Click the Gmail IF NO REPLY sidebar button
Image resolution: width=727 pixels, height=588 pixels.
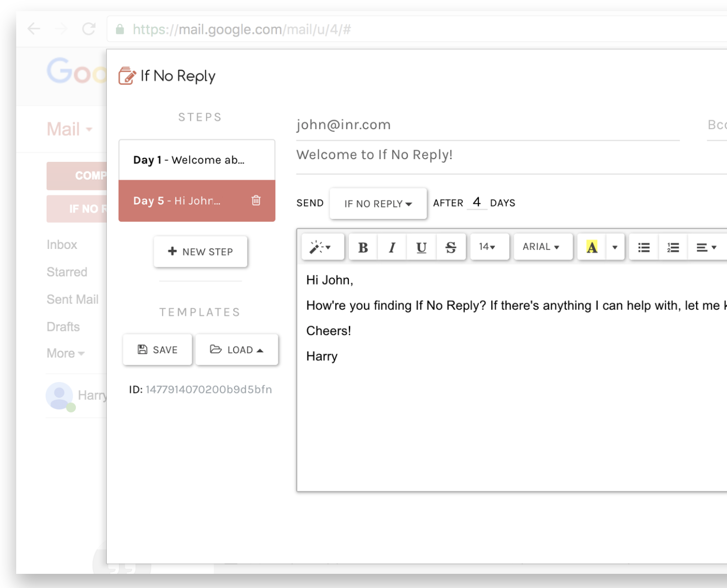(x=76, y=208)
